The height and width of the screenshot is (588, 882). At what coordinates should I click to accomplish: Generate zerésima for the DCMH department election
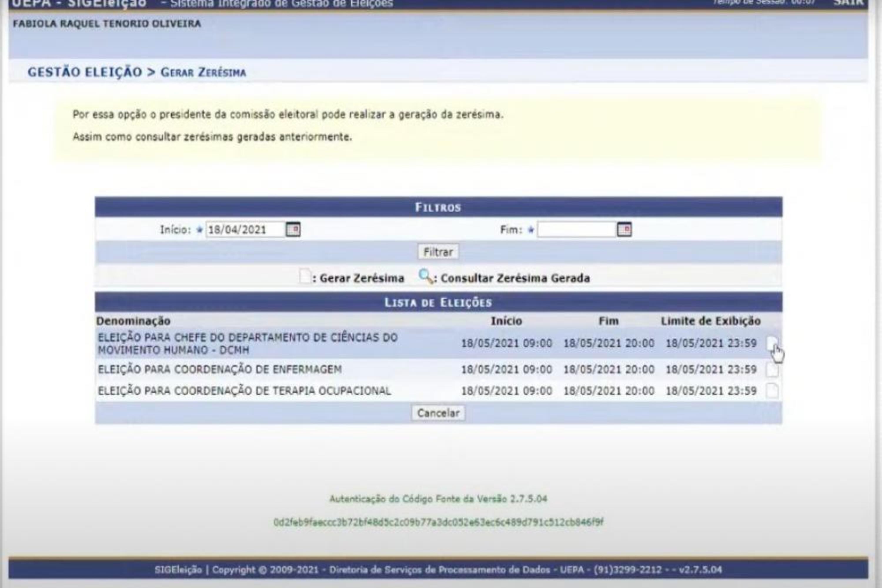point(772,343)
